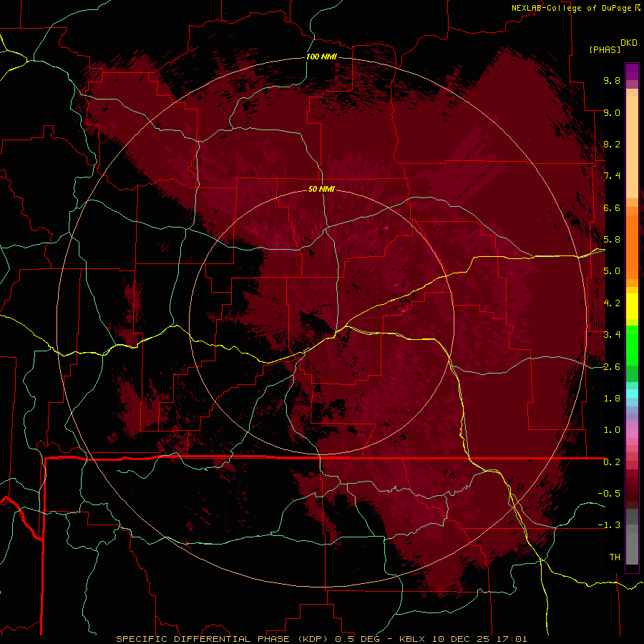Image resolution: width=644 pixels, height=644 pixels.
Task: Click the TH threshold label on the scale
Action: coord(615,557)
